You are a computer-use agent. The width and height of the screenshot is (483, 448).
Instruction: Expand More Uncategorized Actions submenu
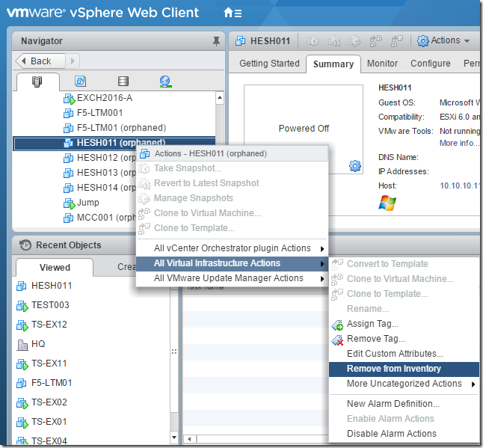[x=404, y=384]
